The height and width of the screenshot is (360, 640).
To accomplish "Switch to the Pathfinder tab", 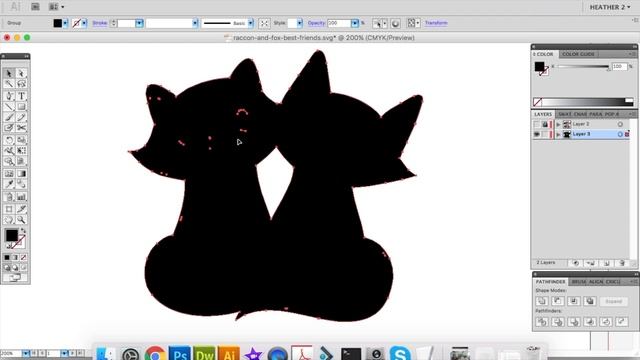I will [550, 282].
